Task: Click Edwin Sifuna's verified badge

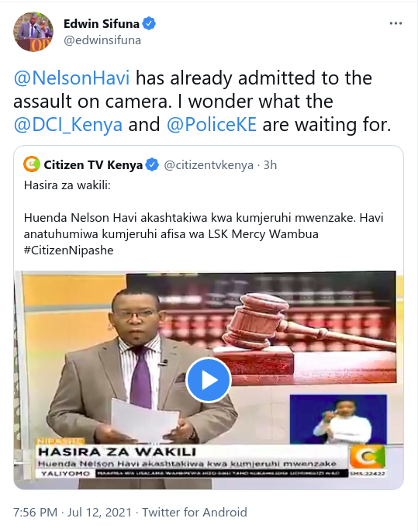Action: point(149,24)
